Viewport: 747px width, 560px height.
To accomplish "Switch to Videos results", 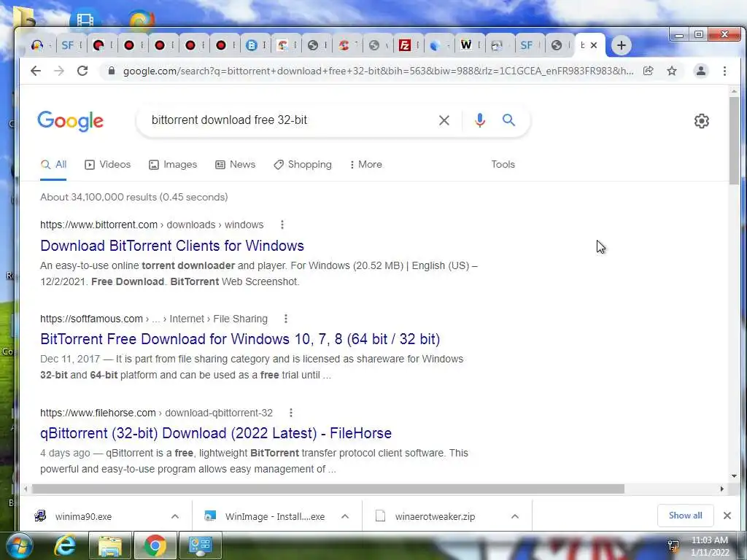I will 108,164.
